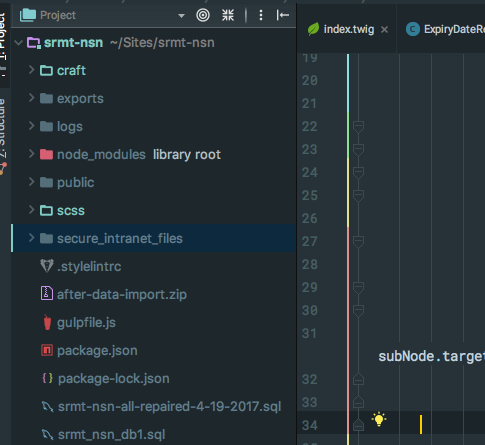Screen dimensions: 485x445
Task: Hide the Project tool window
Action: point(282,15)
